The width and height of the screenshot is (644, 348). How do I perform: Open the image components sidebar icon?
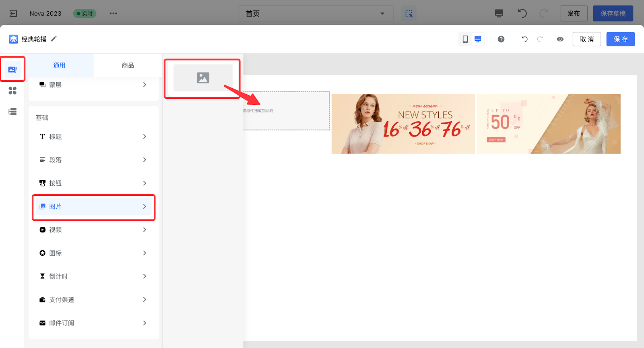[x=12, y=69]
